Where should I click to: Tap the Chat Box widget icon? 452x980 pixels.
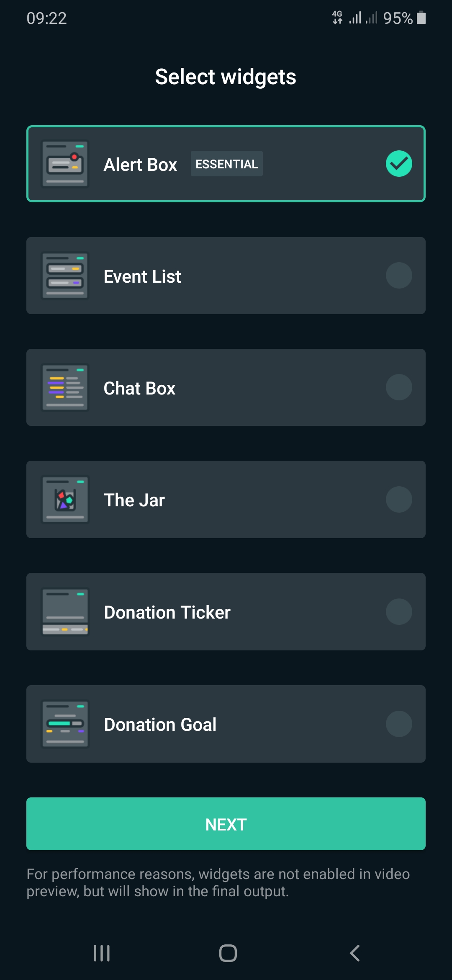click(x=65, y=387)
